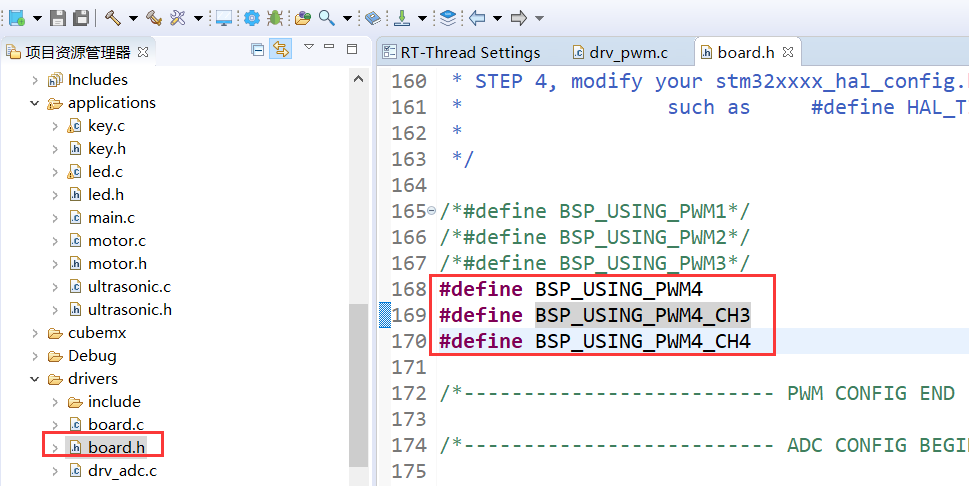
Task: Minimize the project explorer panel
Action: coord(329,46)
